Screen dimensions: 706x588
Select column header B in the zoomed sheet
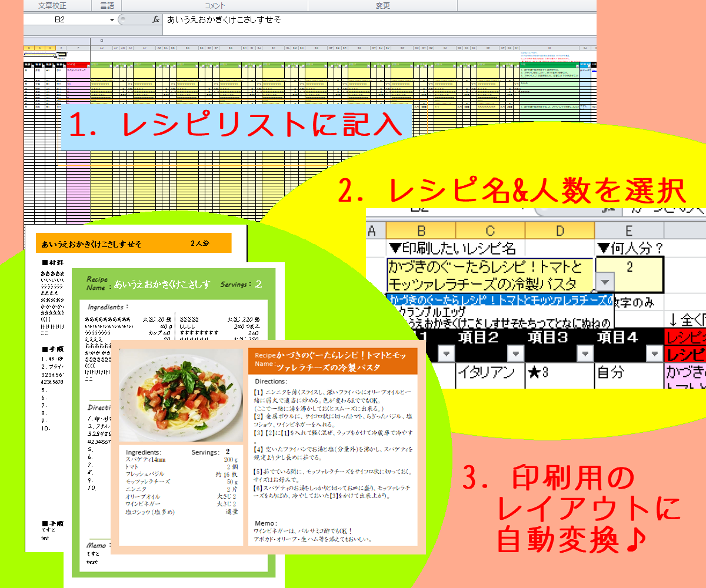(421, 230)
